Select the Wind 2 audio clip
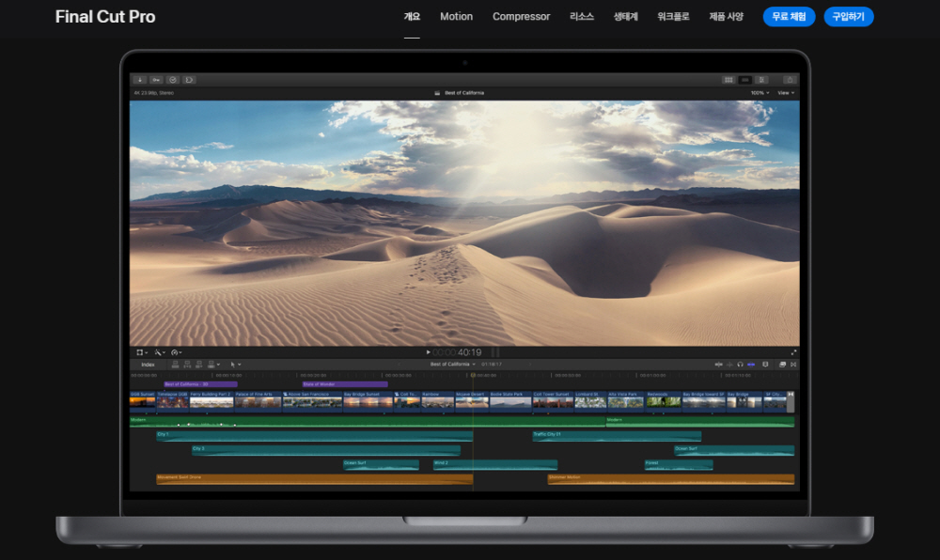940x560 pixels. pyautogui.click(x=495, y=465)
